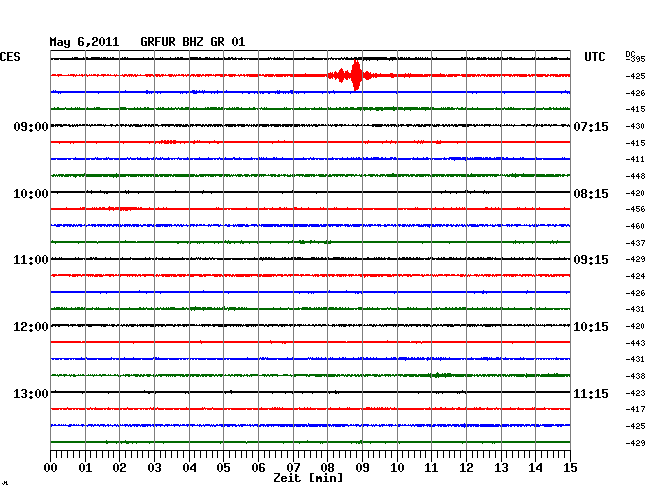Click the '07:15' UTC time label
This screenshot has width=650, height=494.
(x=591, y=126)
